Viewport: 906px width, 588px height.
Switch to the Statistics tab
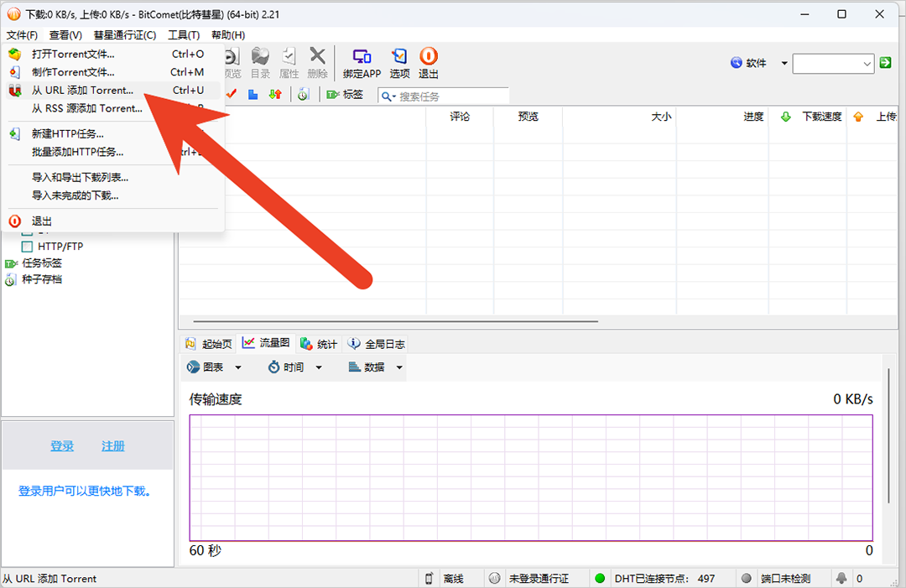[x=319, y=344]
